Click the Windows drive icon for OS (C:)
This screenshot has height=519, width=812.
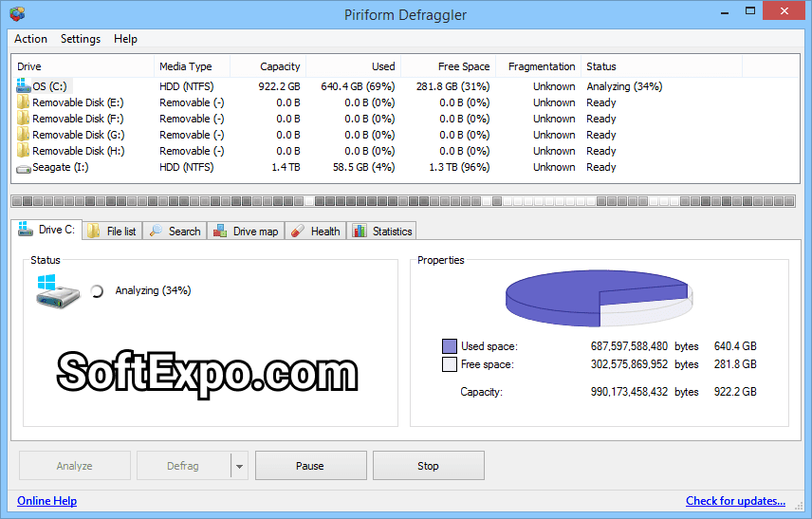[24, 85]
